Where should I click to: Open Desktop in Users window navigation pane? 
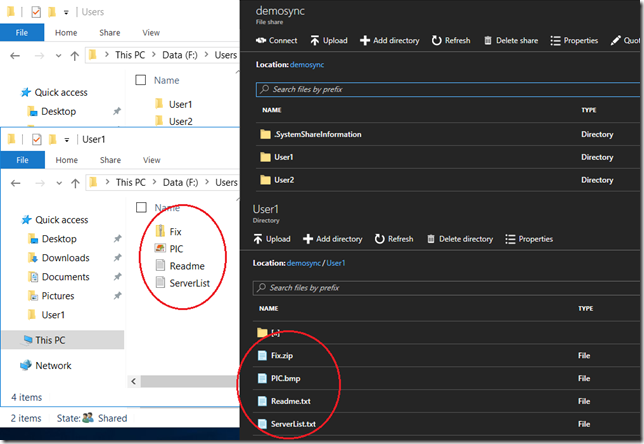[x=51, y=111]
